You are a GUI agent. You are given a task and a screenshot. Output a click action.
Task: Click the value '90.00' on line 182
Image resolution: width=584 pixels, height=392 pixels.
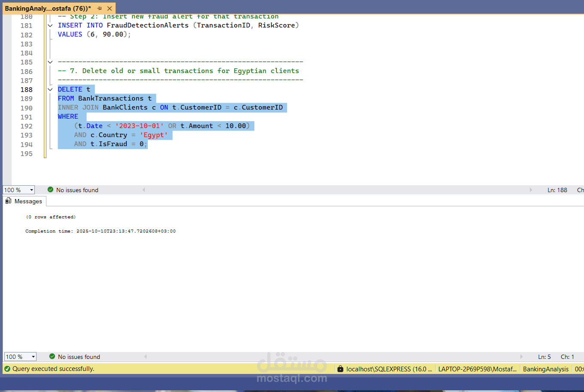(113, 34)
